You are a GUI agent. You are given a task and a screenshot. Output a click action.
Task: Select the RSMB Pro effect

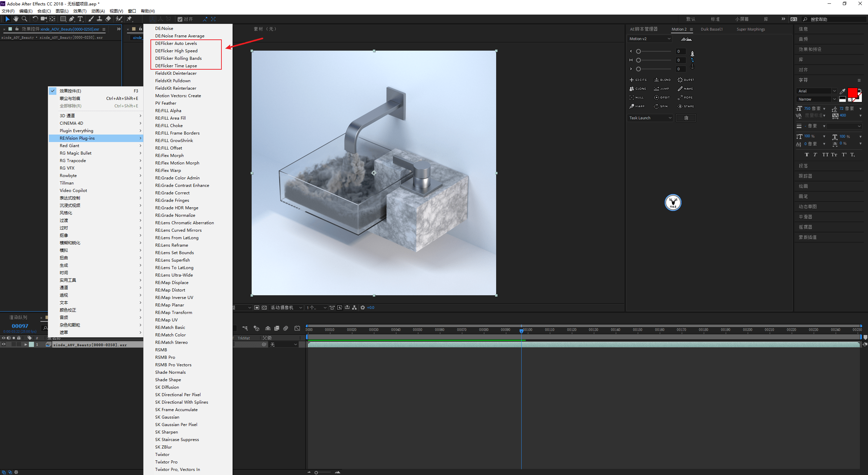[x=165, y=357]
